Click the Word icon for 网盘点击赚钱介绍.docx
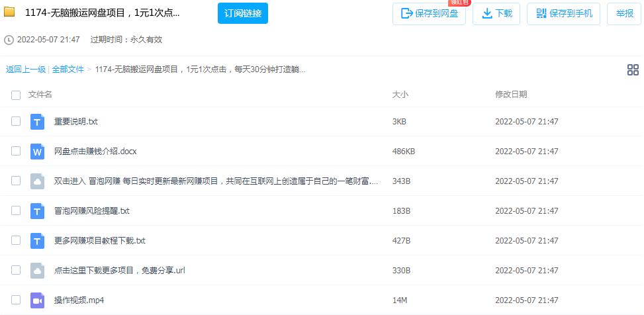This screenshot has height=315, width=644. (37, 152)
